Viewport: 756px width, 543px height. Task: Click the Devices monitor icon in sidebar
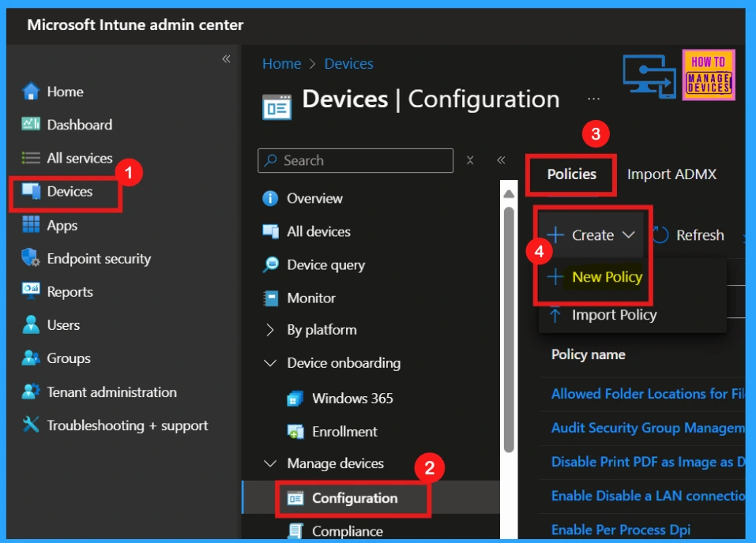31,191
